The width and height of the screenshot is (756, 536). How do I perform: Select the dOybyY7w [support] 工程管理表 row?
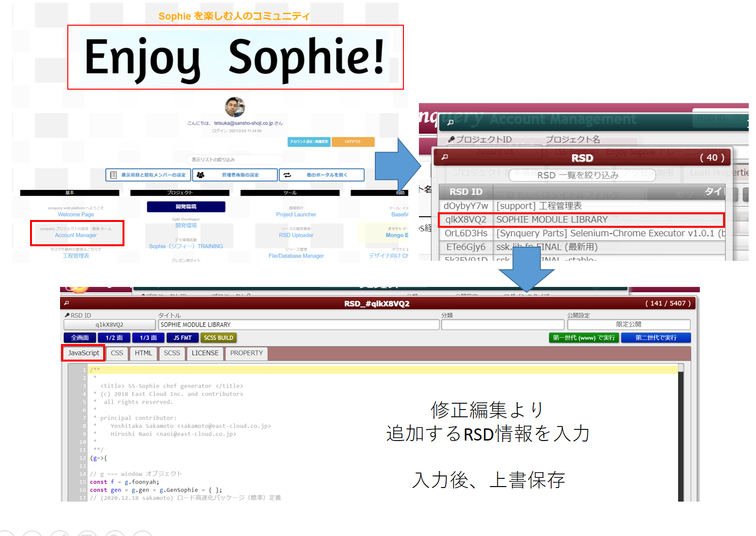[x=582, y=206]
